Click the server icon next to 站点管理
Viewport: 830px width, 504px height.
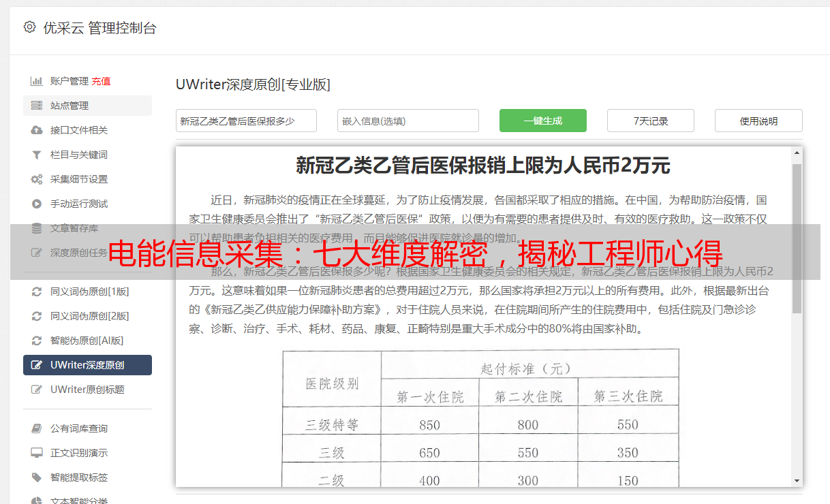click(37, 106)
